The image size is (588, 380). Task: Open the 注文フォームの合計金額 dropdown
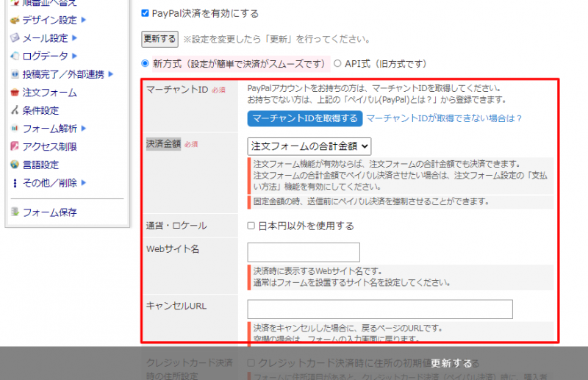(309, 146)
